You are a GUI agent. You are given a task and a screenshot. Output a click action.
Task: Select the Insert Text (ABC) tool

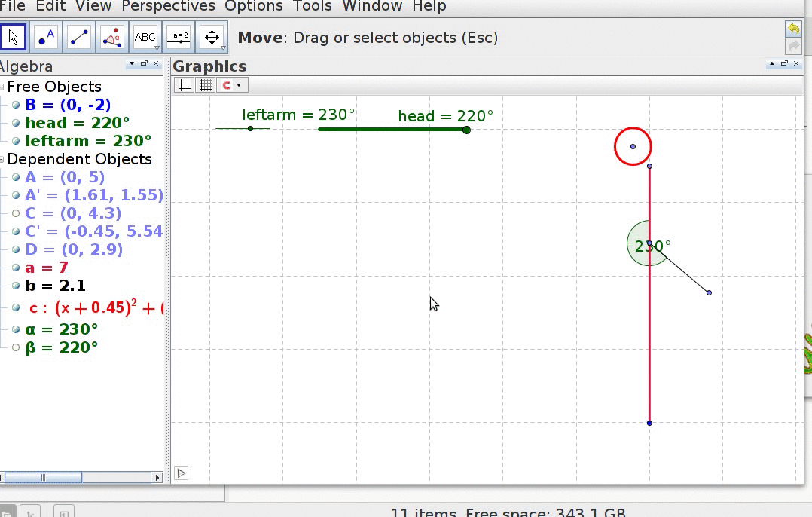[x=145, y=37]
